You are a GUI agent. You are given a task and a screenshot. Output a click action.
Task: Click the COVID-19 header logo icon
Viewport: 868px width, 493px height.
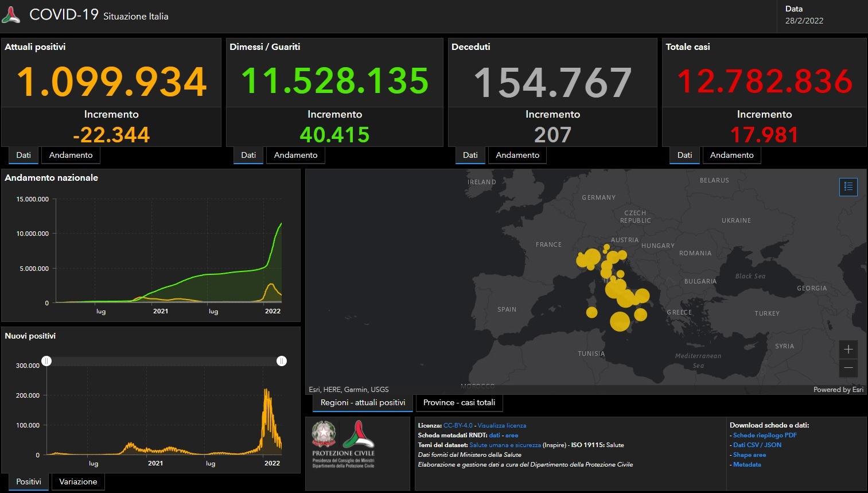pos(11,15)
